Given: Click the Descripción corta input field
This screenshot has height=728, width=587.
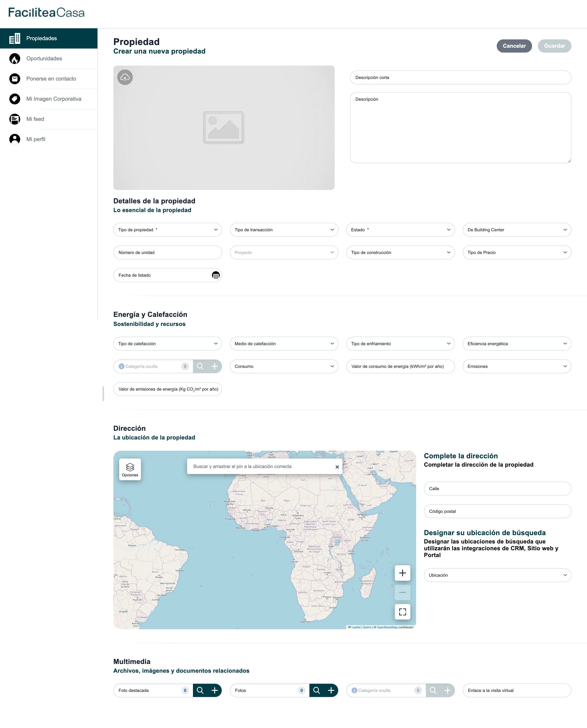Looking at the screenshot, I should tap(460, 78).
